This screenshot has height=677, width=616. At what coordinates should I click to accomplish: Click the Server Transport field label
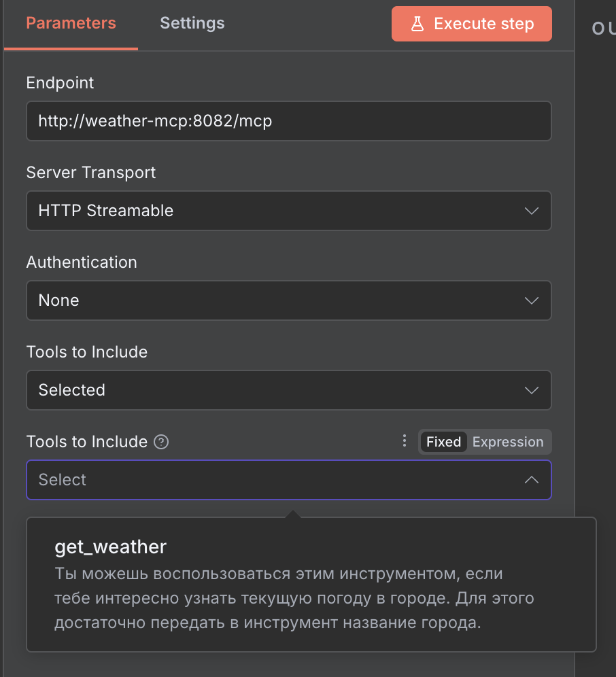tap(90, 173)
